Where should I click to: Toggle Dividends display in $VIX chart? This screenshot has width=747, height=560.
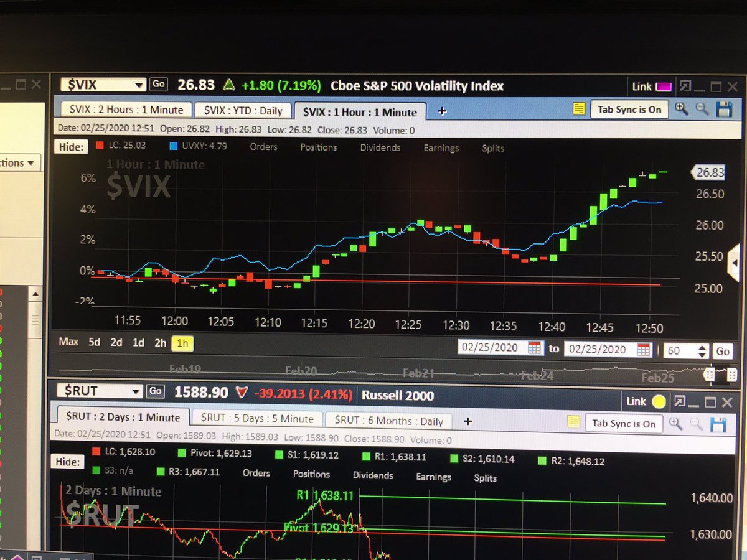(x=380, y=148)
